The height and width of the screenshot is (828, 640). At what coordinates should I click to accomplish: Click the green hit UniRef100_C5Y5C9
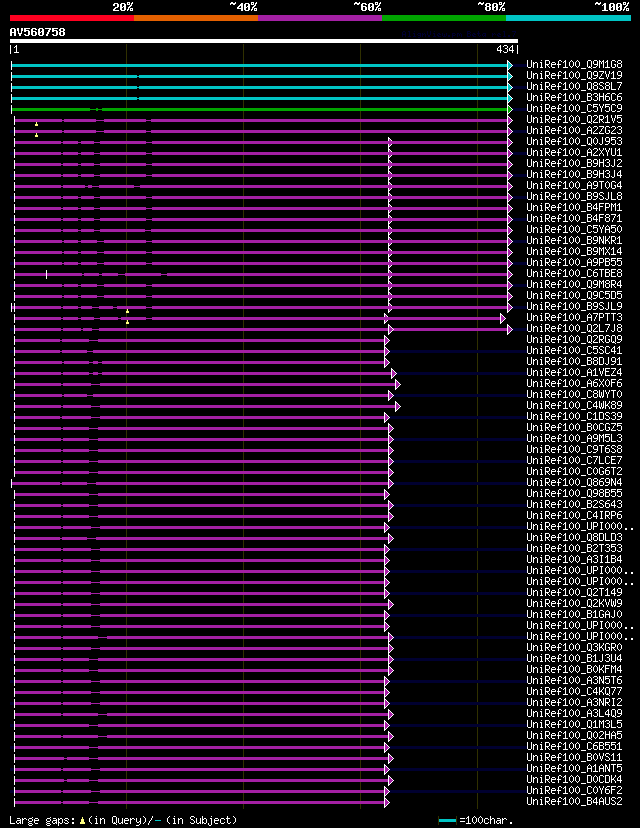pos(574,109)
